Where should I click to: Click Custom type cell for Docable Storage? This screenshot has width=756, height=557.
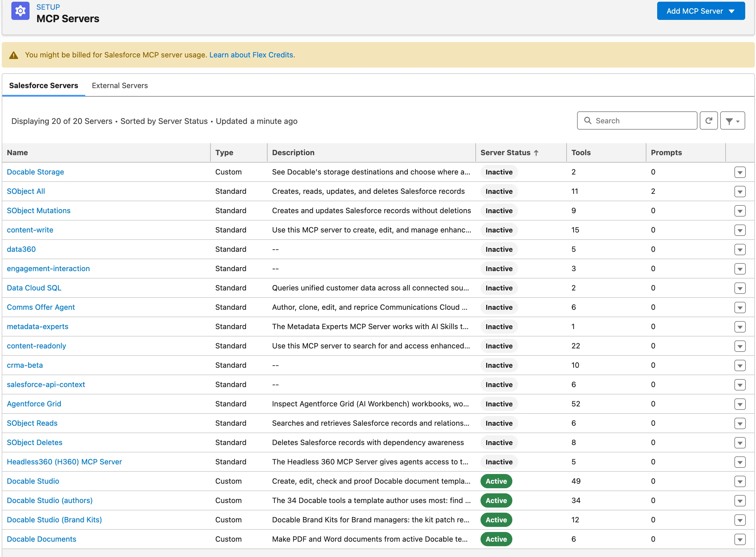point(228,172)
